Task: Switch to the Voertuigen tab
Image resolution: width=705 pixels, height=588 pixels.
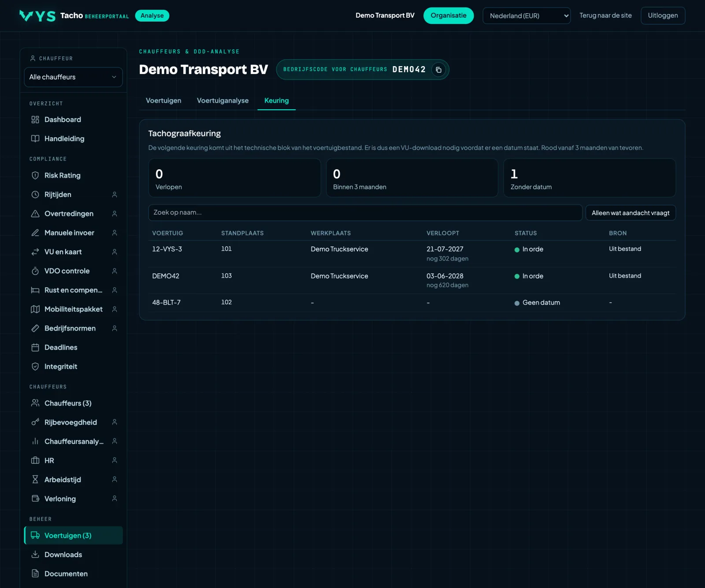Action: pos(163,100)
